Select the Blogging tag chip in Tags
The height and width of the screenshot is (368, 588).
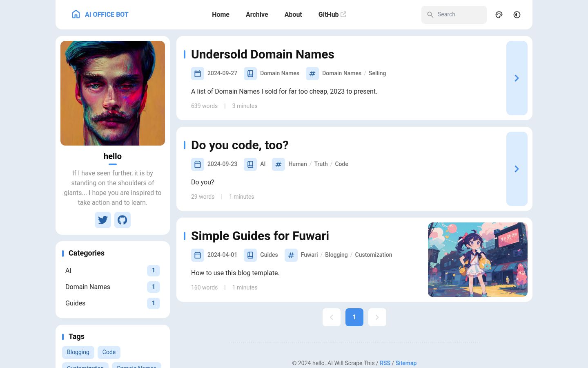tap(78, 352)
